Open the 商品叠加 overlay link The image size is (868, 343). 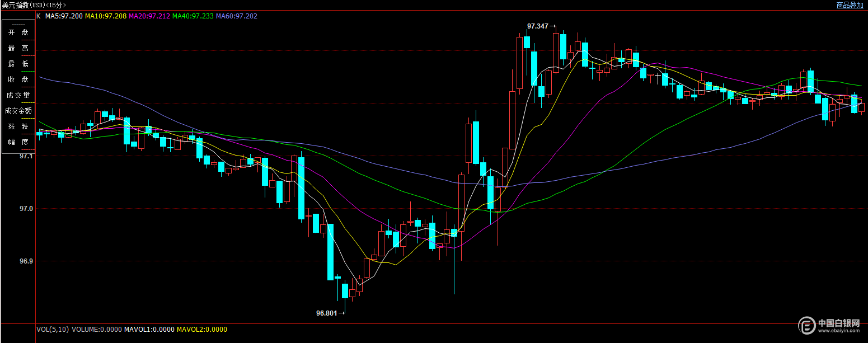[x=850, y=5]
